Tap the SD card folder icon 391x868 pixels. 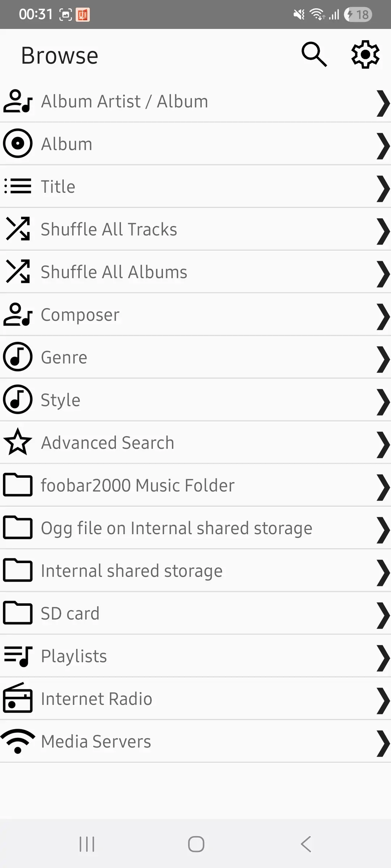click(18, 613)
